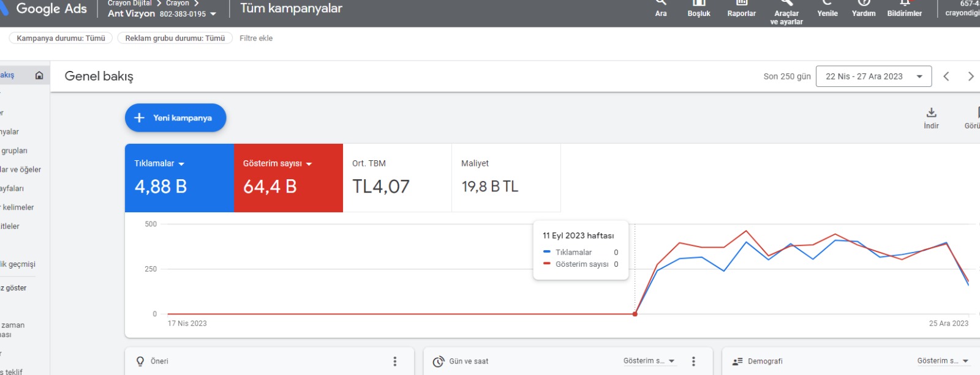Viewport: 980px width, 375px height.
Task: Select the Ort. TBM metric card
Action: pos(398,178)
